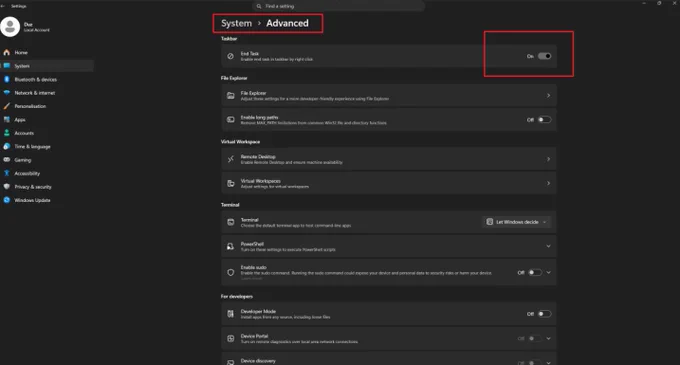Click the Advanced breadcrumb title
Image resolution: width=680 pixels, height=365 pixels.
pyautogui.click(x=287, y=23)
